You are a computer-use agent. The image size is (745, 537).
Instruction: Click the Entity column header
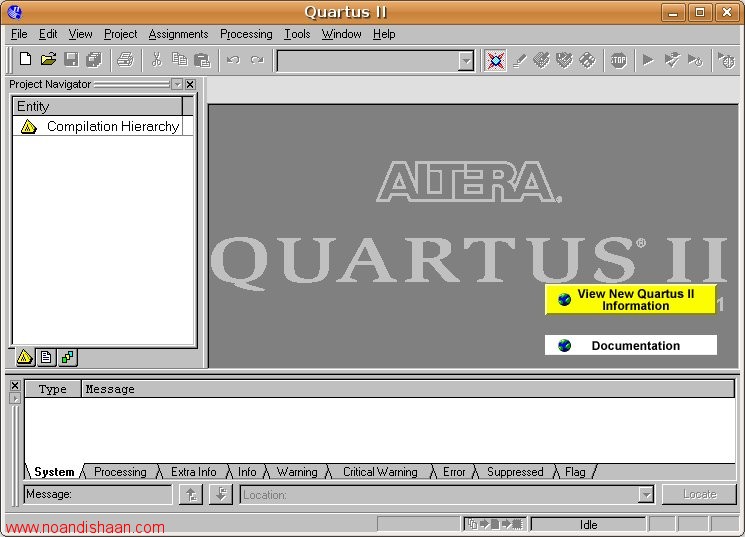click(97, 106)
